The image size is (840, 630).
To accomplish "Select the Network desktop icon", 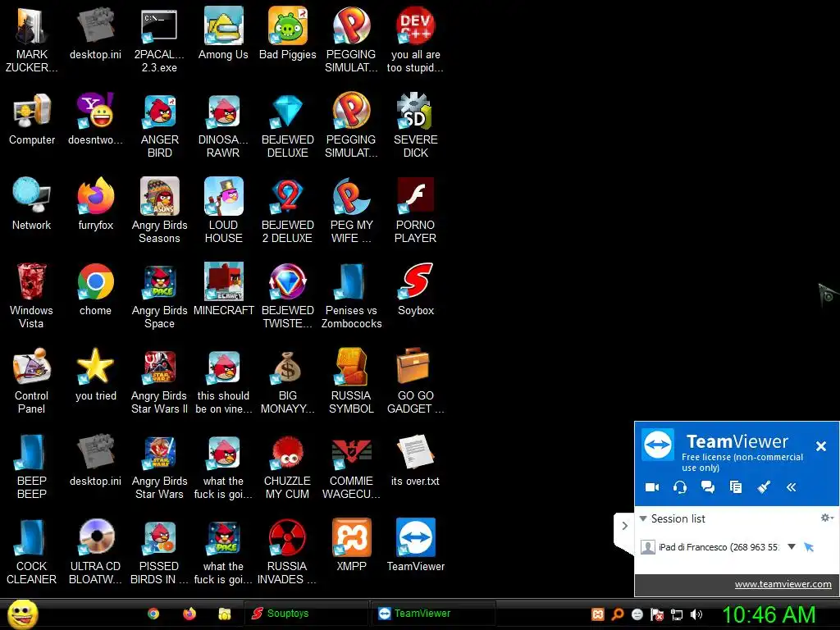I will point(32,204).
